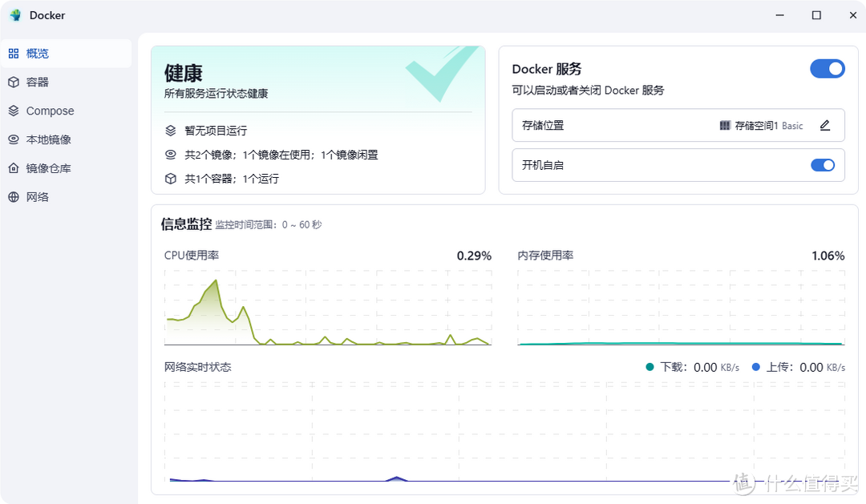Image resolution: width=866 pixels, height=504 pixels.
Task: Toggle the Docker 服务 service switch
Action: tap(827, 68)
